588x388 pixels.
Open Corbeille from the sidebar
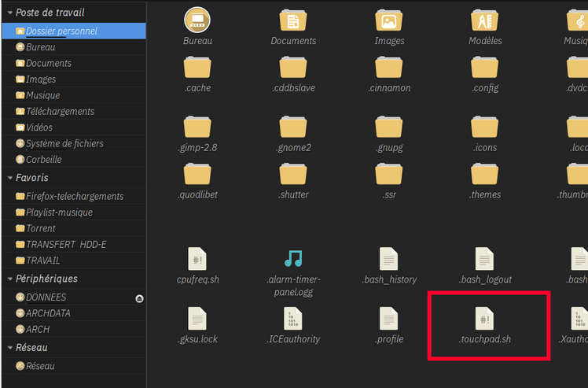(x=43, y=159)
